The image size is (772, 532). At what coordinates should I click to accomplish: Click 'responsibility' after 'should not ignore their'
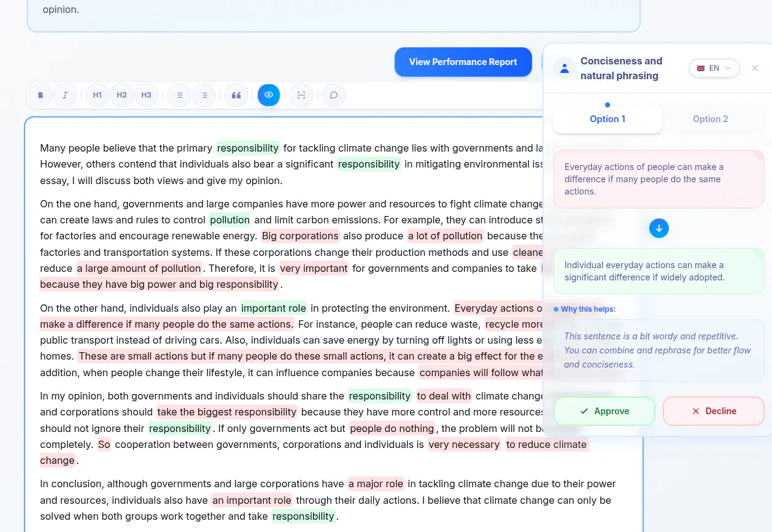[180, 428]
